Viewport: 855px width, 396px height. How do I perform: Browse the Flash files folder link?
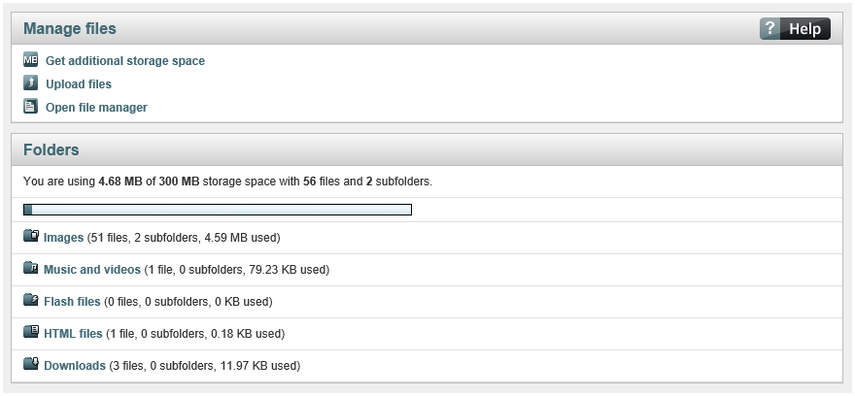pos(72,302)
